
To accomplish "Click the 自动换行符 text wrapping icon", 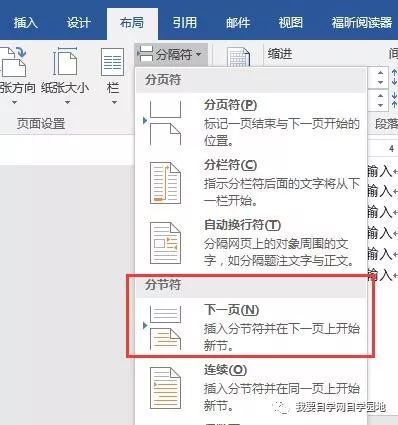I will coord(165,243).
